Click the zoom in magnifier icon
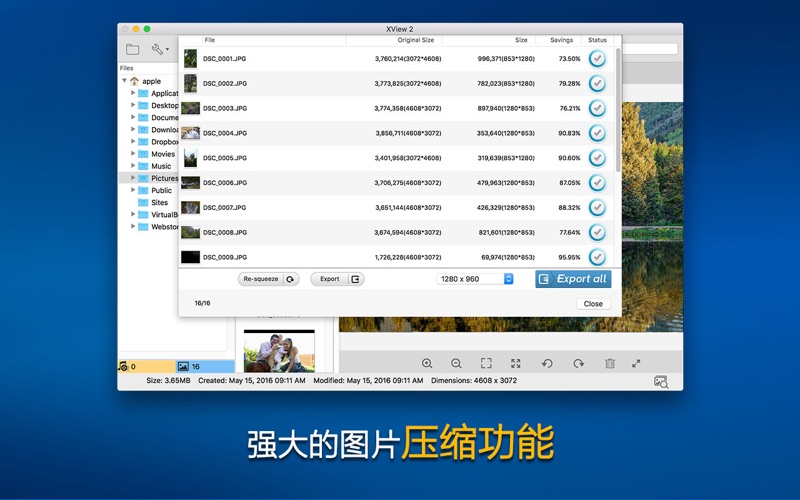 (427, 364)
